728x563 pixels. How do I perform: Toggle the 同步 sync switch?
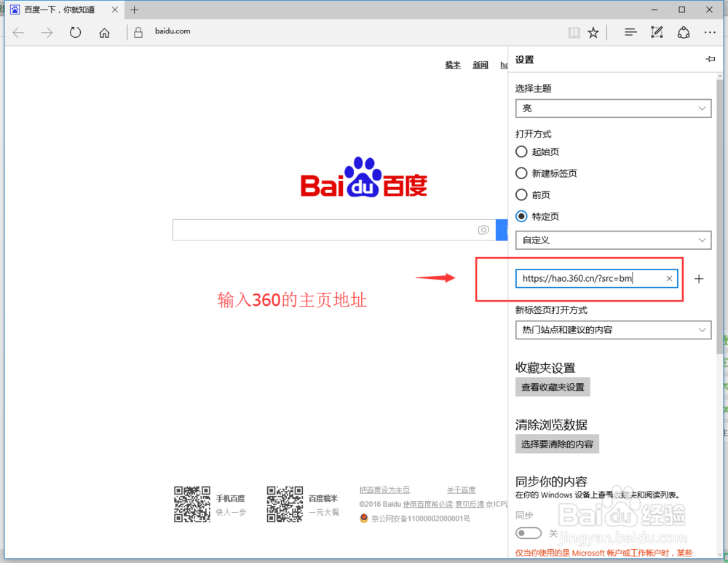tap(529, 533)
